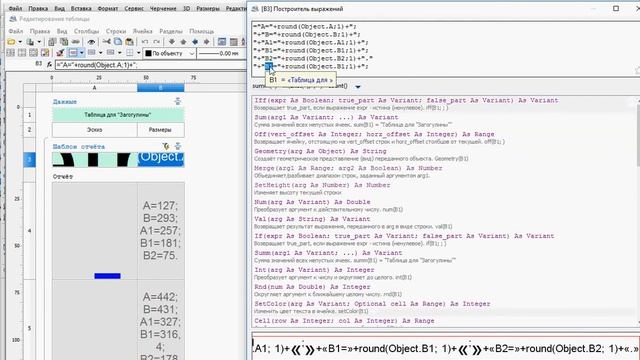Screen dimensions: 640x360
Task: Click the gray right arrow toolbar icon
Action: 207,42
